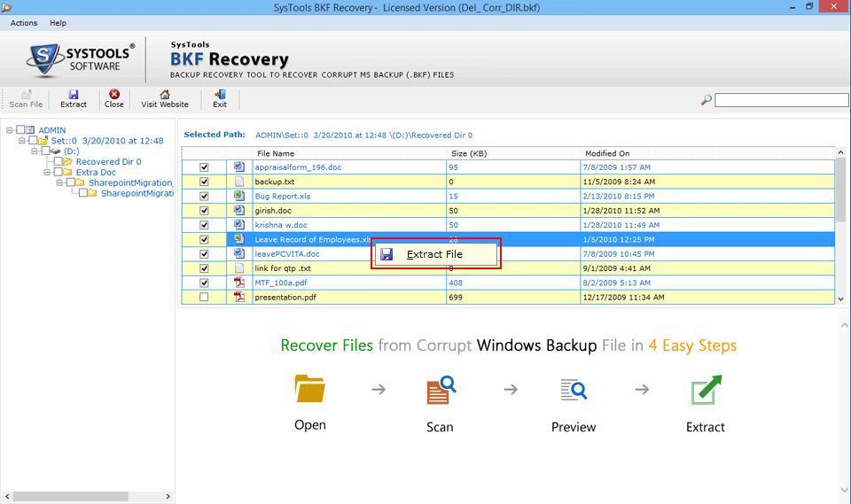Select Recovered Dir 0 folder in tree

pos(108,162)
